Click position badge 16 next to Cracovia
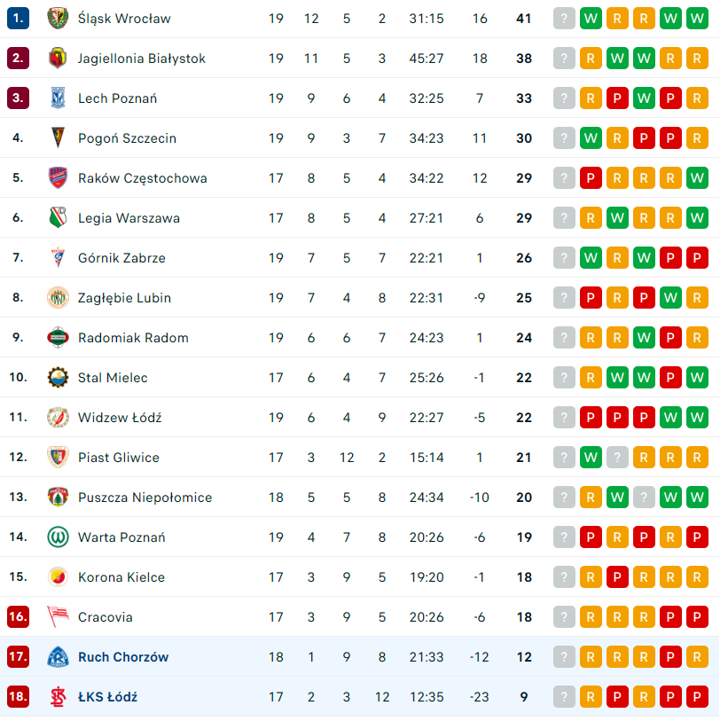The height and width of the screenshot is (721, 728). [18, 616]
